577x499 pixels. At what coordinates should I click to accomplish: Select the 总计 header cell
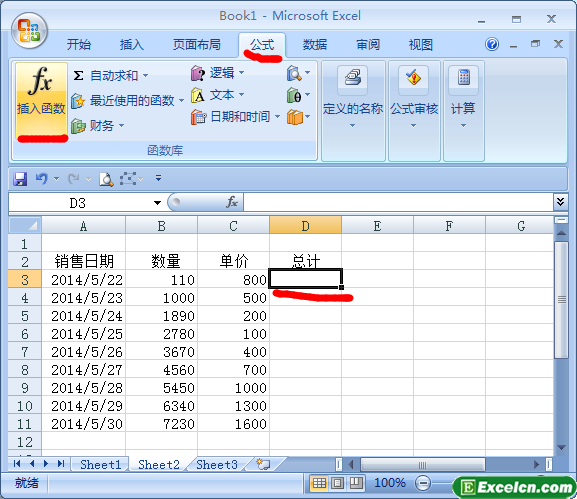coord(305,261)
